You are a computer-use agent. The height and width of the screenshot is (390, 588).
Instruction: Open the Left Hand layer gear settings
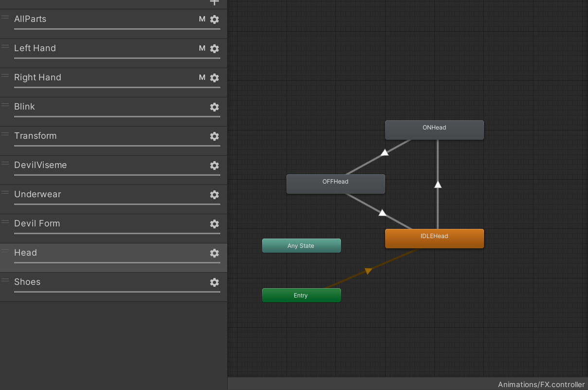pyautogui.click(x=214, y=49)
